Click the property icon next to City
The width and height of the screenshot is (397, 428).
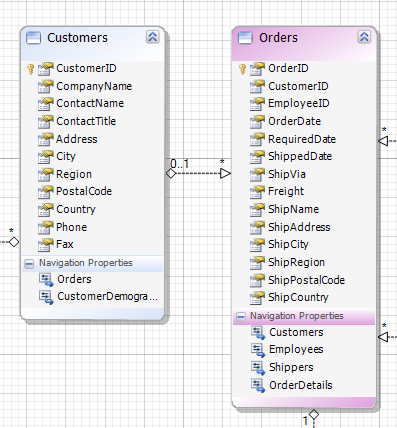pos(45,157)
